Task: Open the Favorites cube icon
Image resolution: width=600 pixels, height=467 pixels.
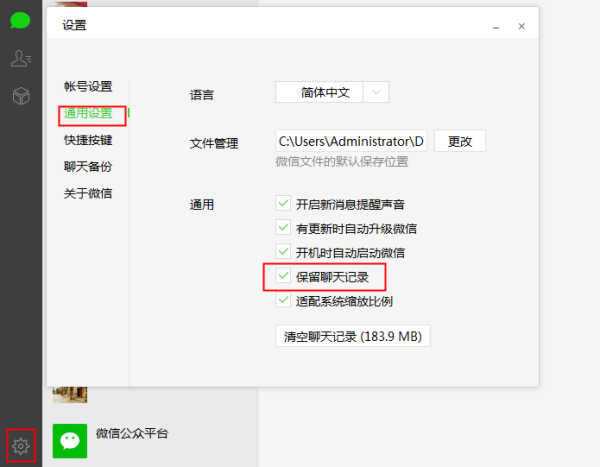Action: click(21, 96)
